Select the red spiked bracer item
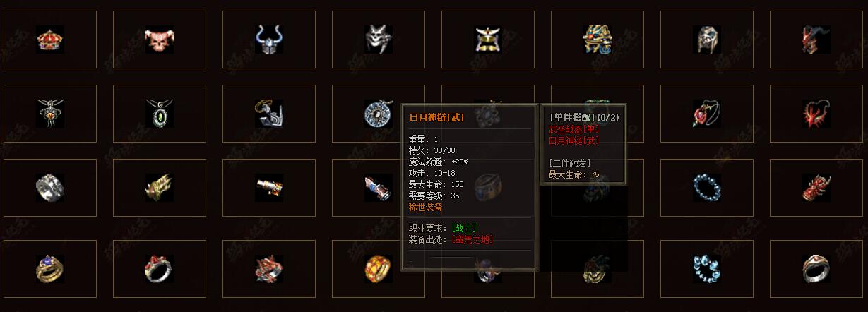Viewport: 868px width, 312px height. click(x=816, y=188)
